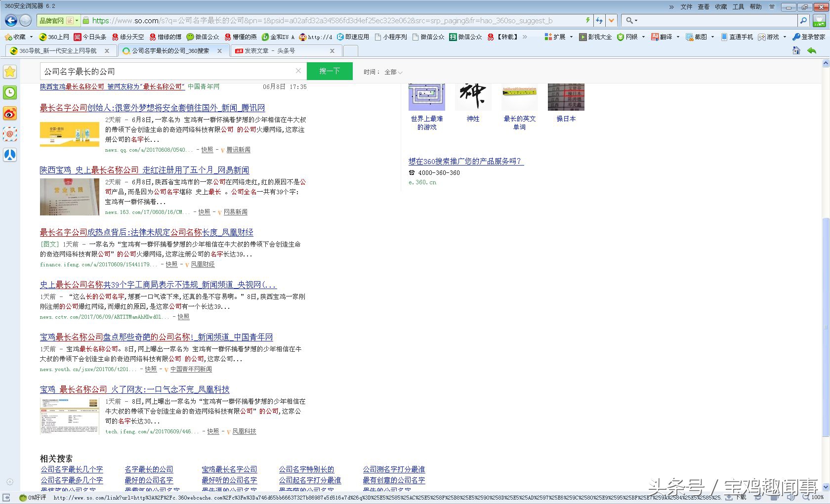Open the 想在360搜索推广您的产品服务吗 link

point(466,161)
